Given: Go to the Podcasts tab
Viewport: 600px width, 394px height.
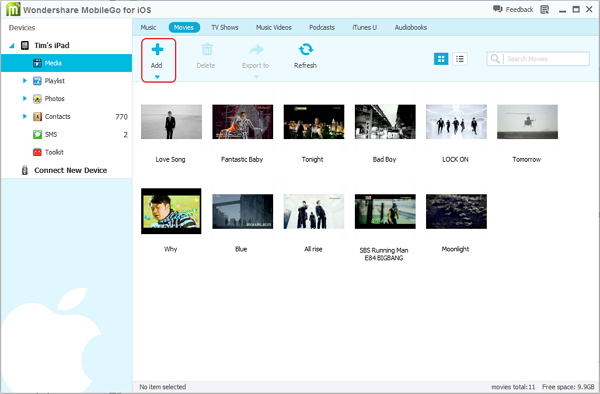Looking at the screenshot, I should [322, 28].
